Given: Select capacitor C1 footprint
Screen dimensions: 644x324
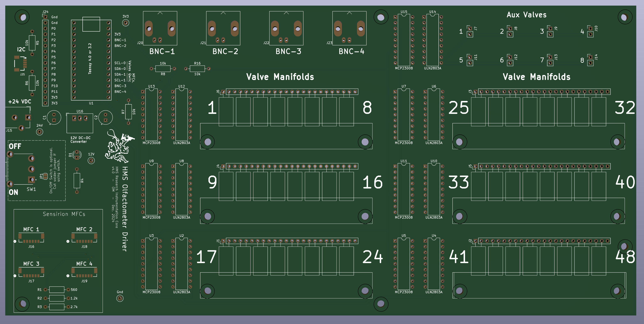Looking at the screenshot, I should point(54,117).
